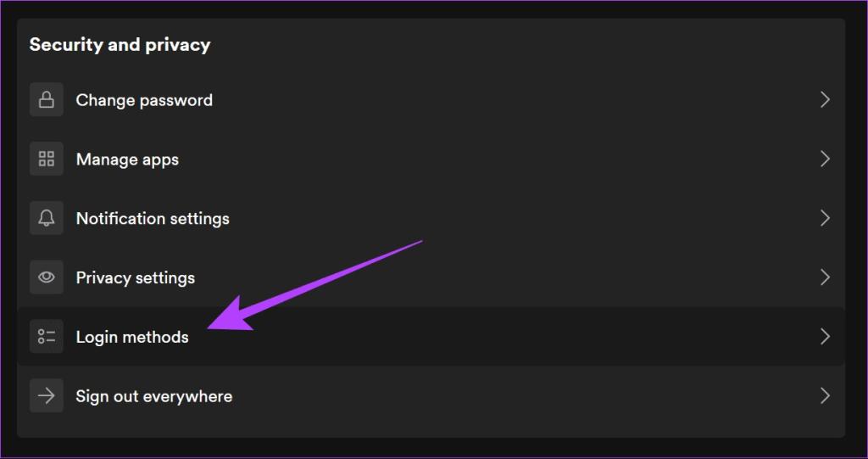Click the arrow icon for Sign out everywhere
This screenshot has width=868, height=459.
[47, 396]
